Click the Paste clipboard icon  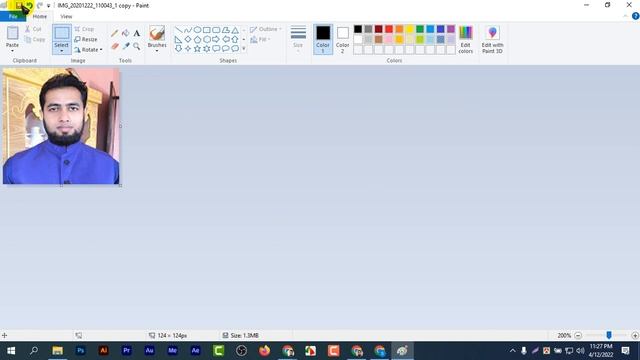click(x=13, y=33)
